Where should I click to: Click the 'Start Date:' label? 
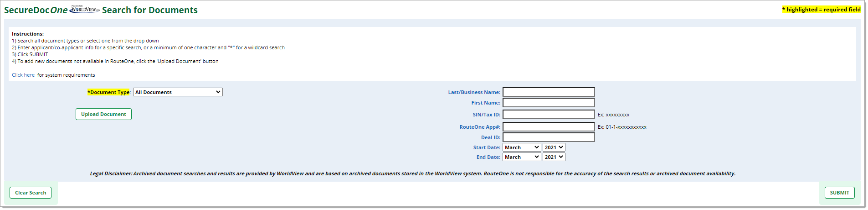[x=487, y=147]
